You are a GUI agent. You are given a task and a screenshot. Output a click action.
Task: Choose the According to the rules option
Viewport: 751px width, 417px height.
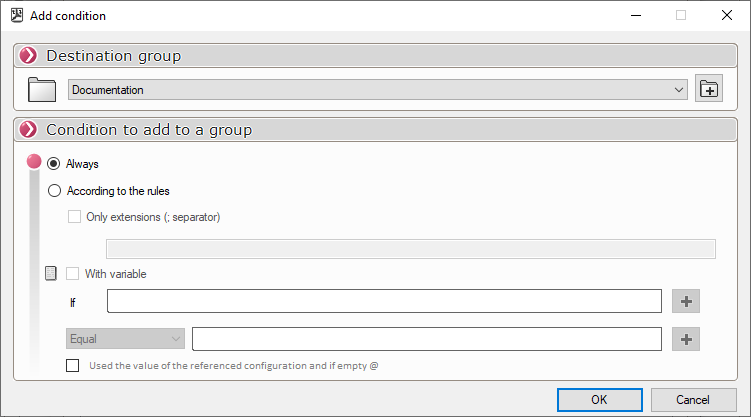(x=55, y=190)
